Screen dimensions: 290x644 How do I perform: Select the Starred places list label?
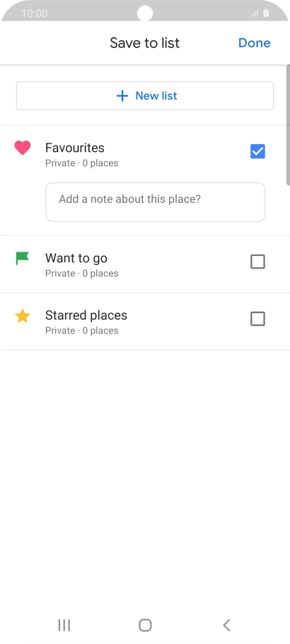coord(86,315)
